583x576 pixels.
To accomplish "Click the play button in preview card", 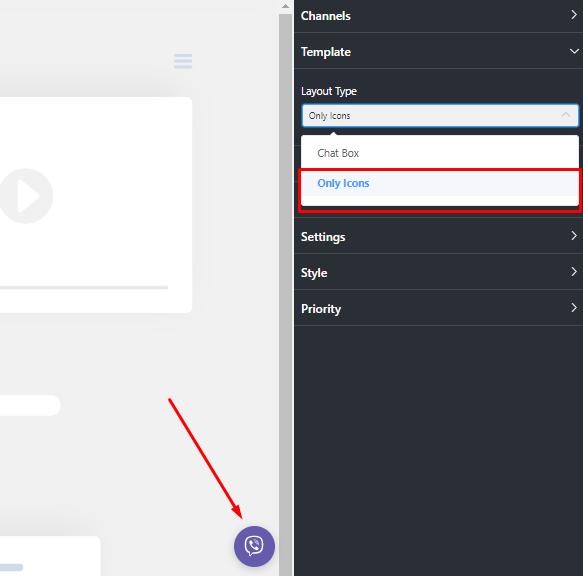I will click(25, 196).
